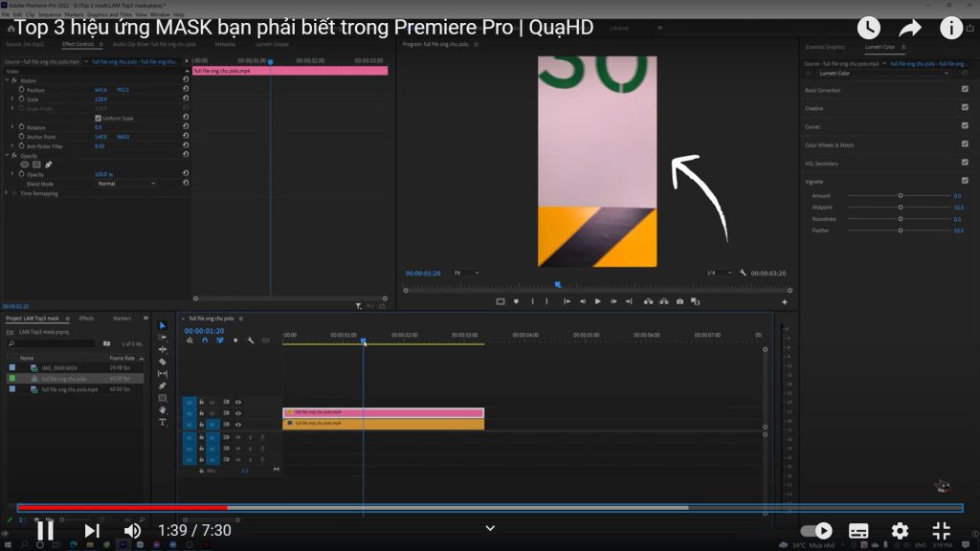Toggle visibility of the V2 video track

pyautogui.click(x=236, y=413)
